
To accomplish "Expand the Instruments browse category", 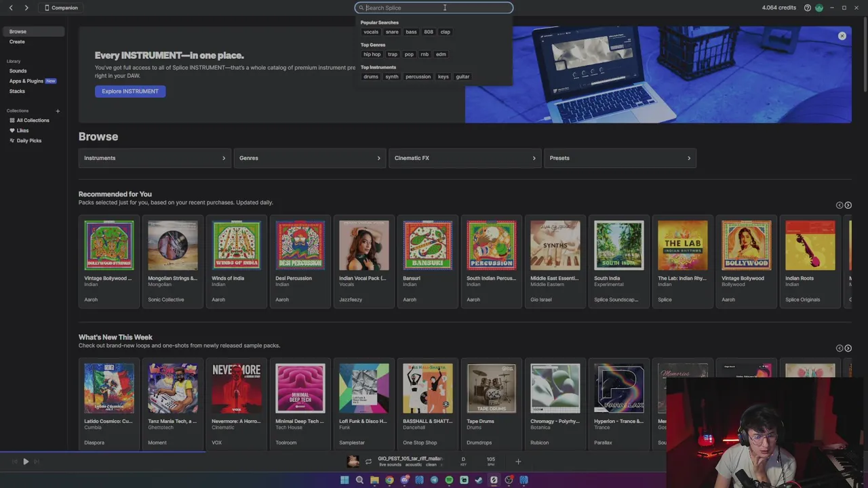I will [x=155, y=158].
